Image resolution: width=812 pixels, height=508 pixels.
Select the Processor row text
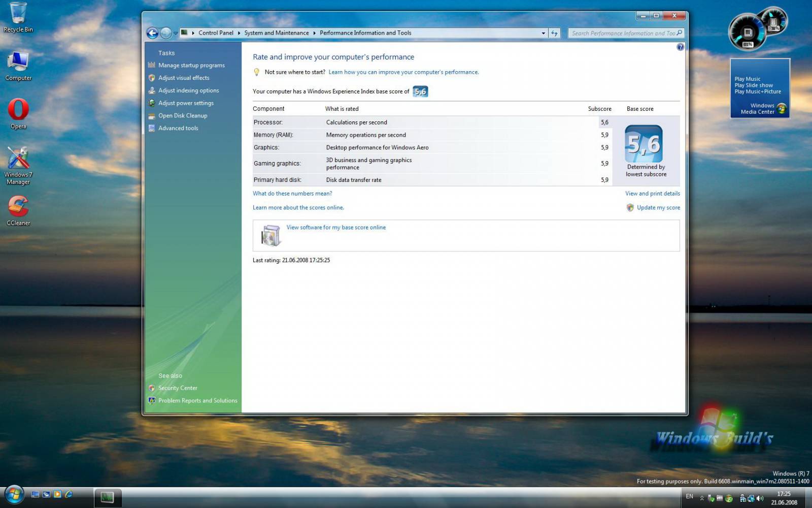[268, 122]
